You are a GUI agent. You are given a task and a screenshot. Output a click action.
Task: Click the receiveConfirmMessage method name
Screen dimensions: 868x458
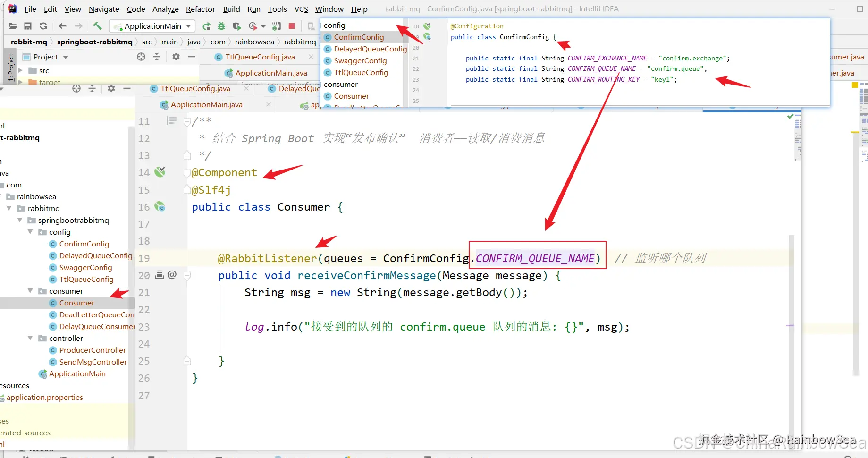tap(367, 275)
